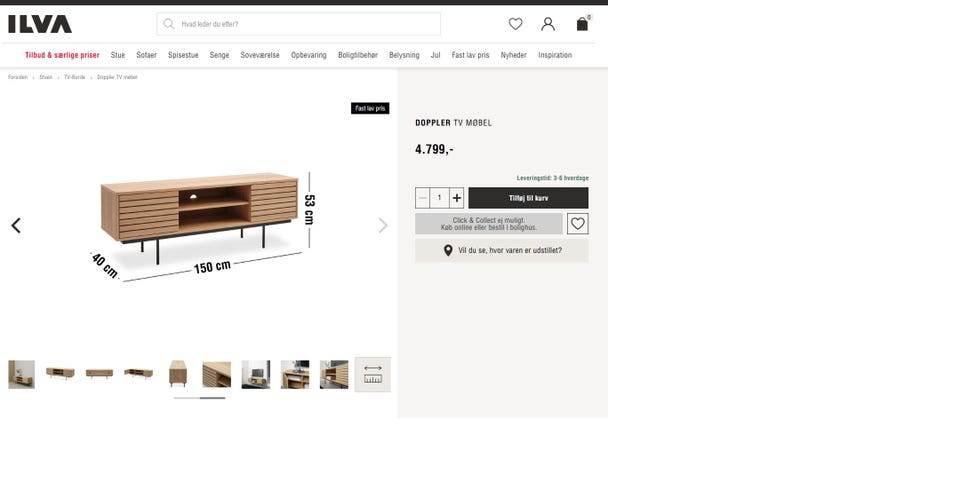Increase quantity with plus button

click(x=456, y=198)
